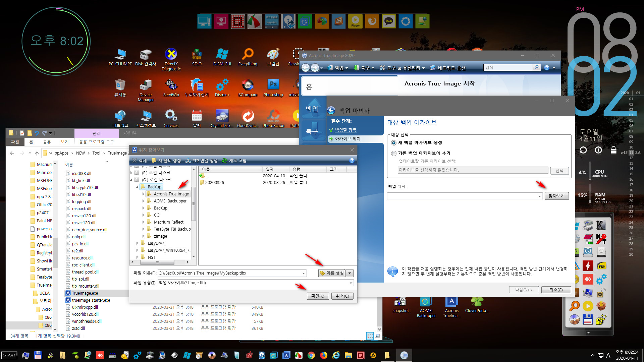Click the 찾아보기 browse button
This screenshot has height=362, width=644.
[557, 196]
